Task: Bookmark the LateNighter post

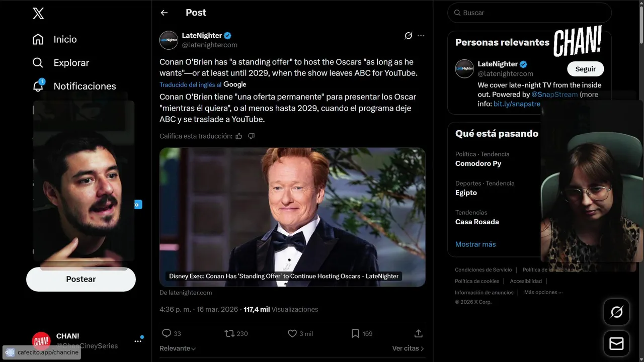Action: click(355, 333)
